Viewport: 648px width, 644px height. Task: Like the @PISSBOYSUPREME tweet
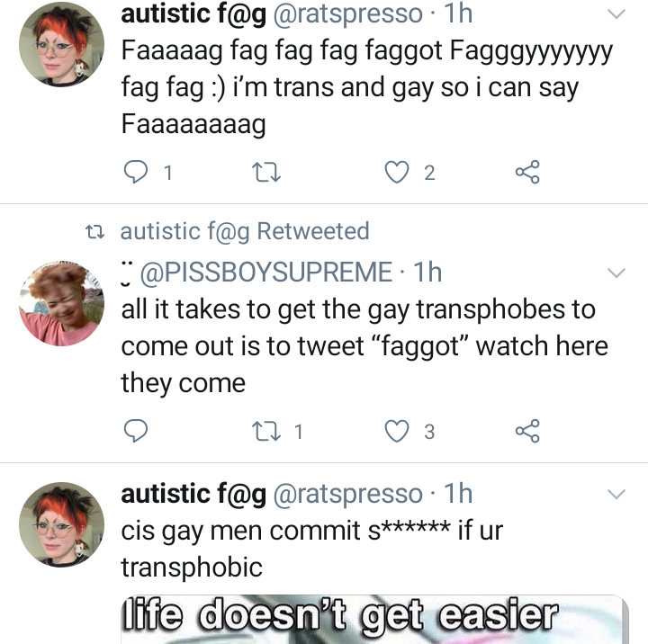[x=397, y=431]
